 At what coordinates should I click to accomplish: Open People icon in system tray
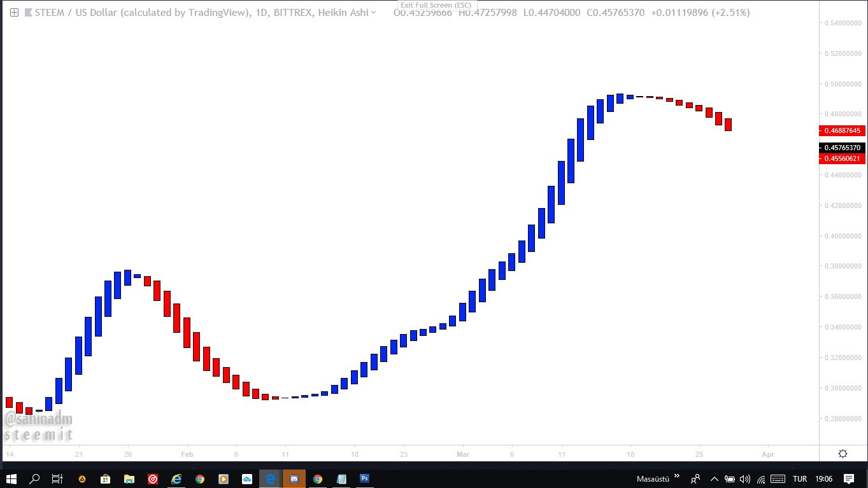pyautogui.click(x=696, y=478)
